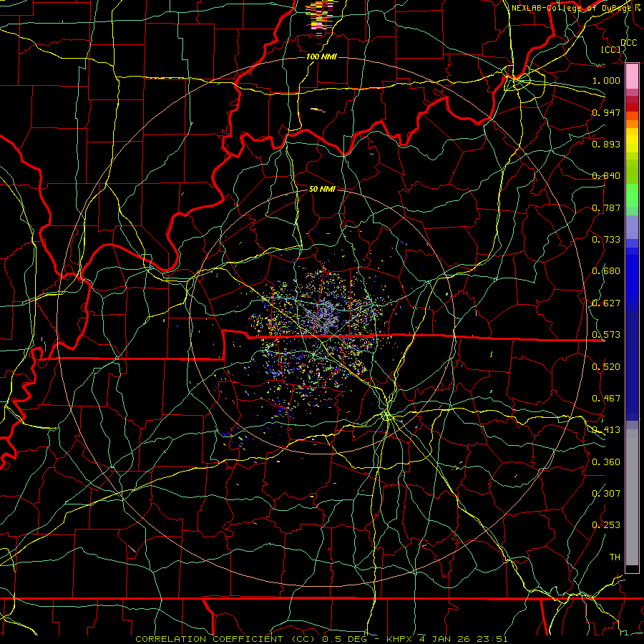Click the TH threshold label on the scale
Image resolution: width=644 pixels, height=644 pixels.
(615, 557)
